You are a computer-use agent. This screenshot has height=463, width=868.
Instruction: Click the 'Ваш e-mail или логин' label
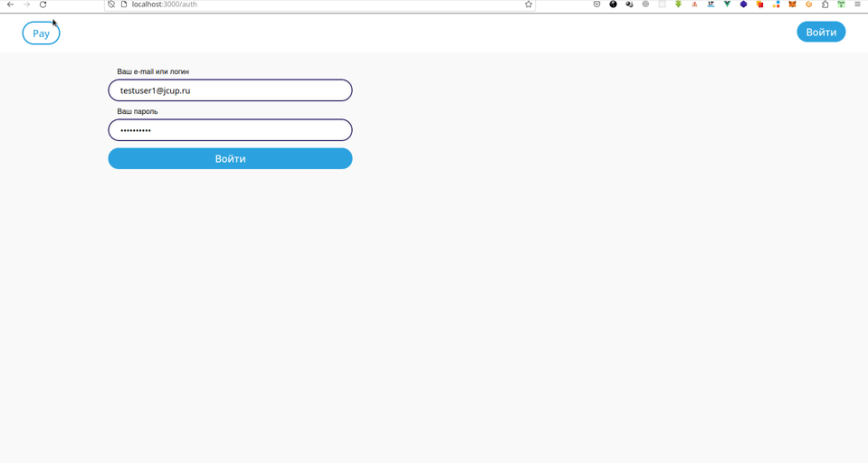[x=153, y=71]
